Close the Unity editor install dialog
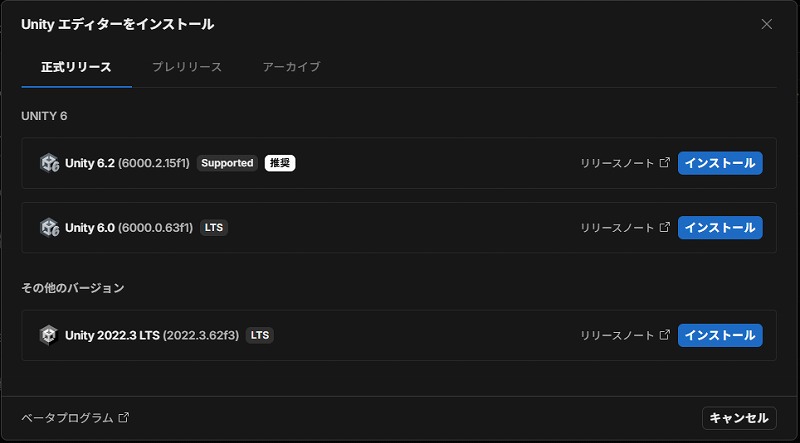This screenshot has width=800, height=443. click(x=767, y=24)
